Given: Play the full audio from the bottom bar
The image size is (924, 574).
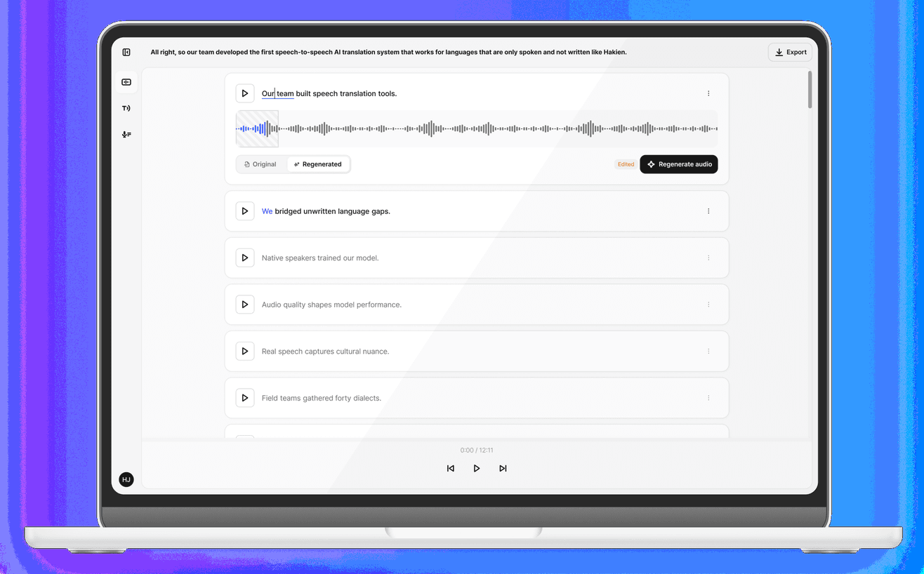Looking at the screenshot, I should (477, 468).
